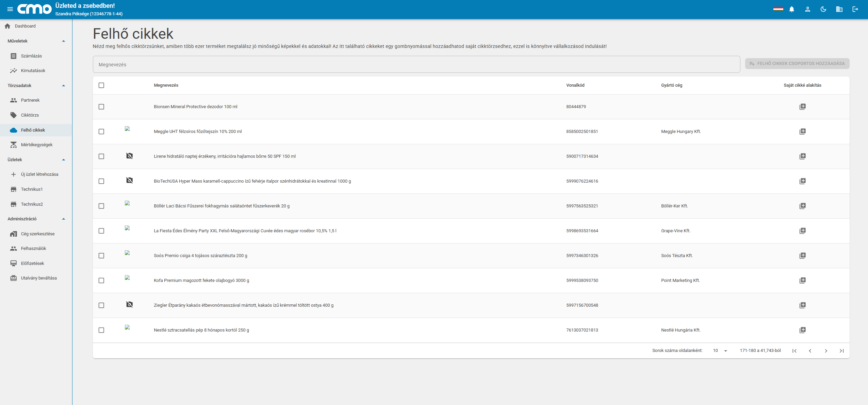The height and width of the screenshot is (405, 868).
Task: Add BioTechUSA Hyper Mass to own items
Action: pos(802,181)
